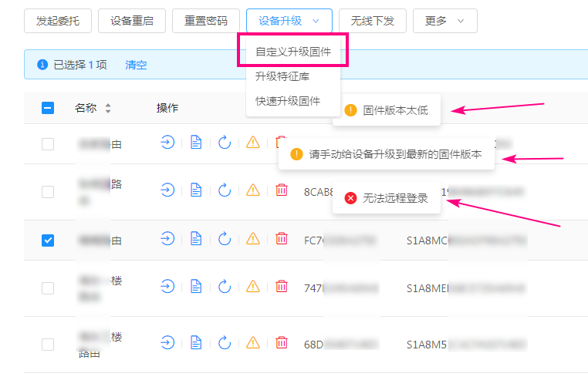Click the document icon in the 8CAB row

point(196,190)
